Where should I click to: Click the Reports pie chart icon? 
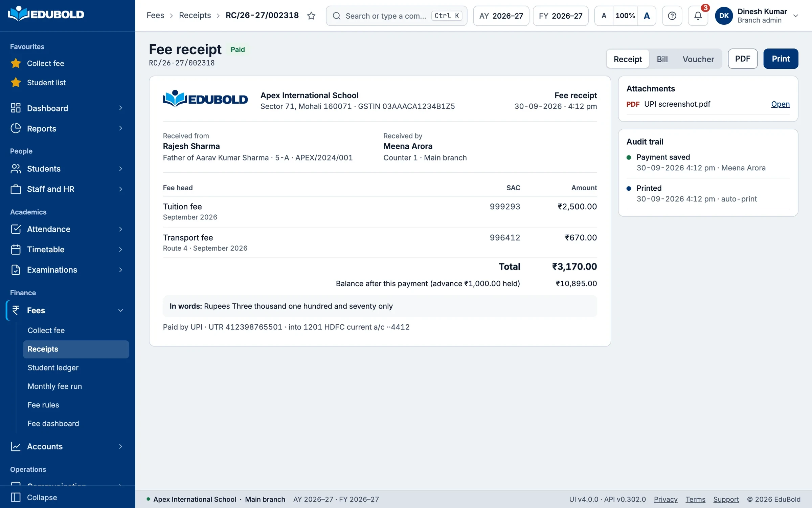(16, 128)
